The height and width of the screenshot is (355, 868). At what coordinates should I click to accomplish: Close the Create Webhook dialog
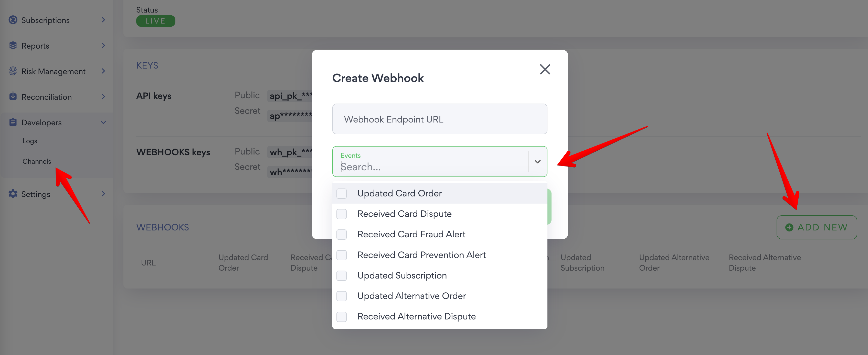coord(545,69)
